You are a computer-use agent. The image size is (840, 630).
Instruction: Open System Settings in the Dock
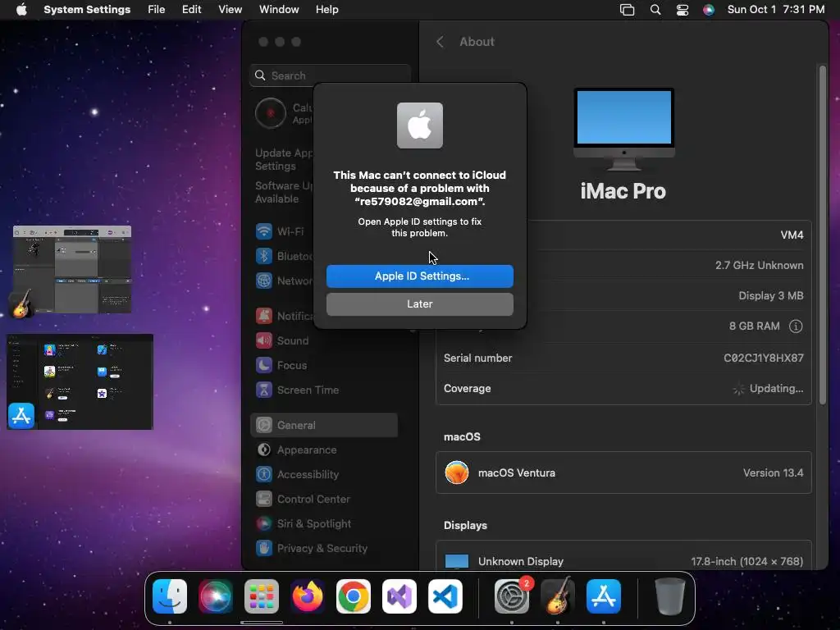point(512,596)
